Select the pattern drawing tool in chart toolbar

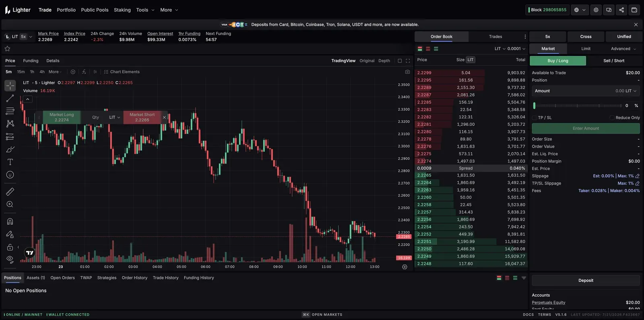(x=10, y=124)
